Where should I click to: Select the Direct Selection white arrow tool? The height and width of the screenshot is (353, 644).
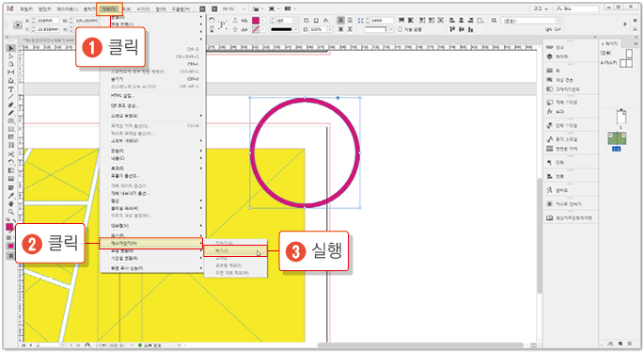point(11,56)
